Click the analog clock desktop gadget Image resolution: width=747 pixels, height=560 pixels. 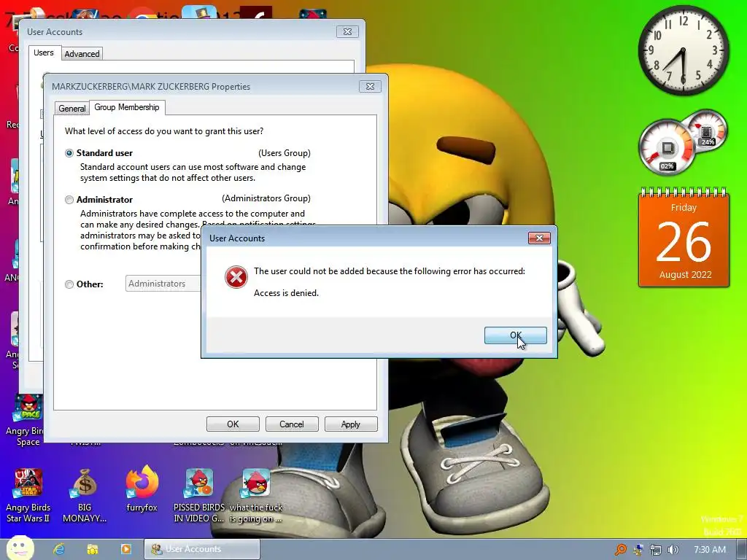(x=683, y=50)
